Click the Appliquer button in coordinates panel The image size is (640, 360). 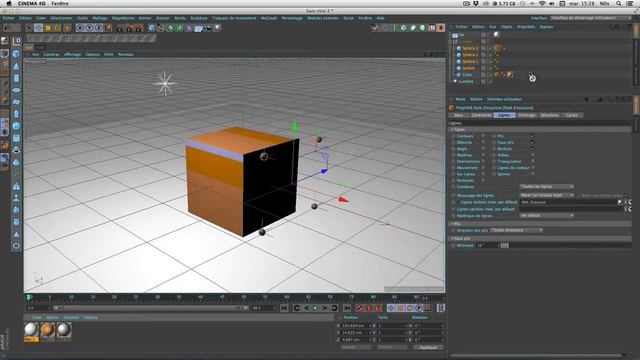(x=428, y=347)
